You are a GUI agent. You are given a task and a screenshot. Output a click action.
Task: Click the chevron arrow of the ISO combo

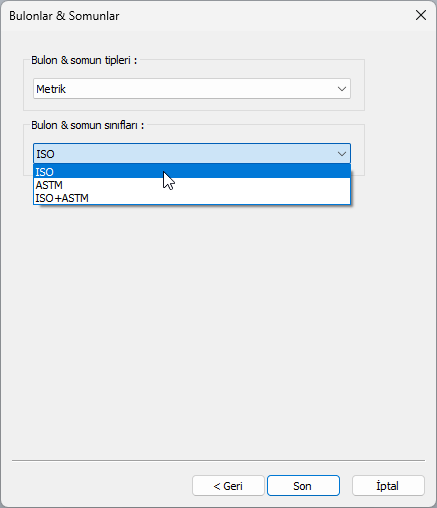point(342,154)
